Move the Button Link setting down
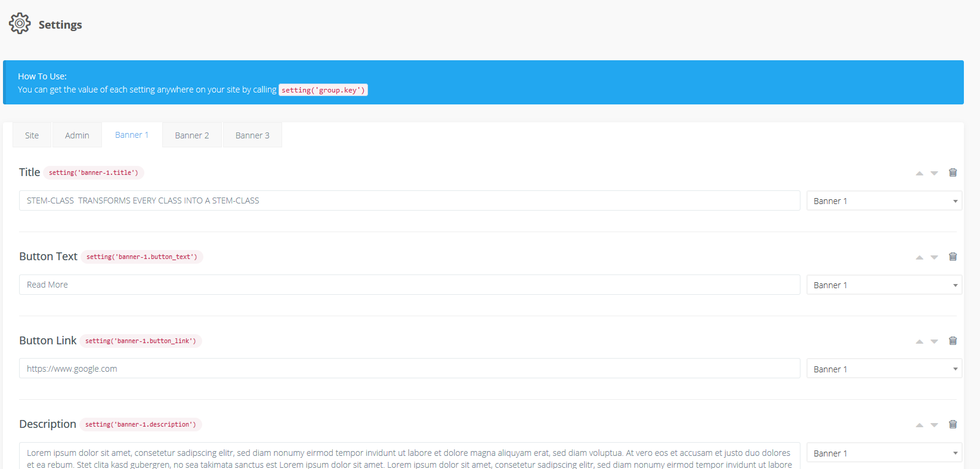980x469 pixels. (x=934, y=342)
